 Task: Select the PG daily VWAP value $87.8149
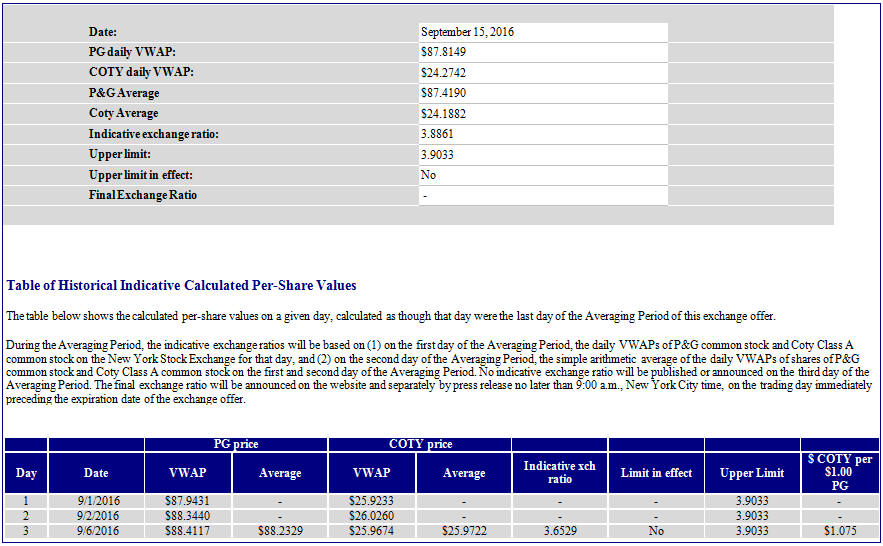coord(443,52)
